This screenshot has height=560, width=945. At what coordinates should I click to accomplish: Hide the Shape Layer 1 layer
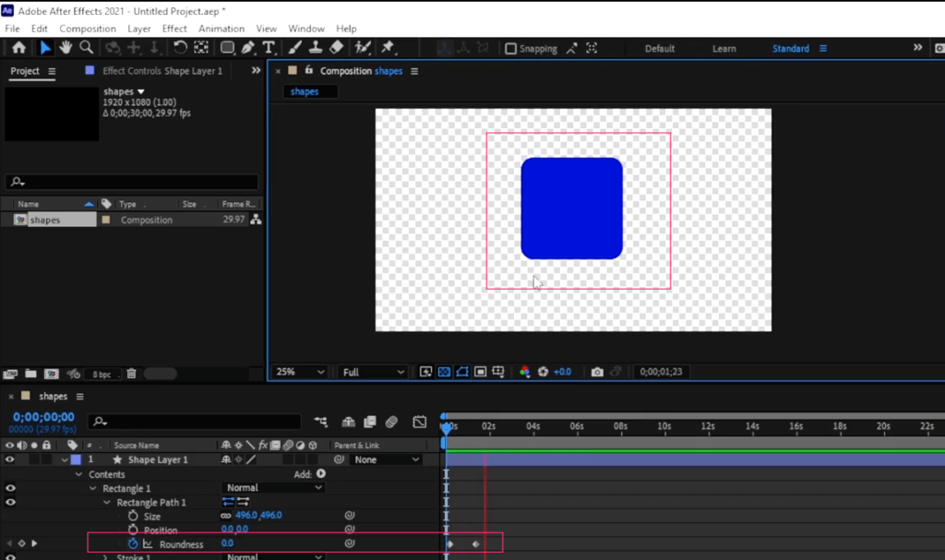tap(9, 459)
